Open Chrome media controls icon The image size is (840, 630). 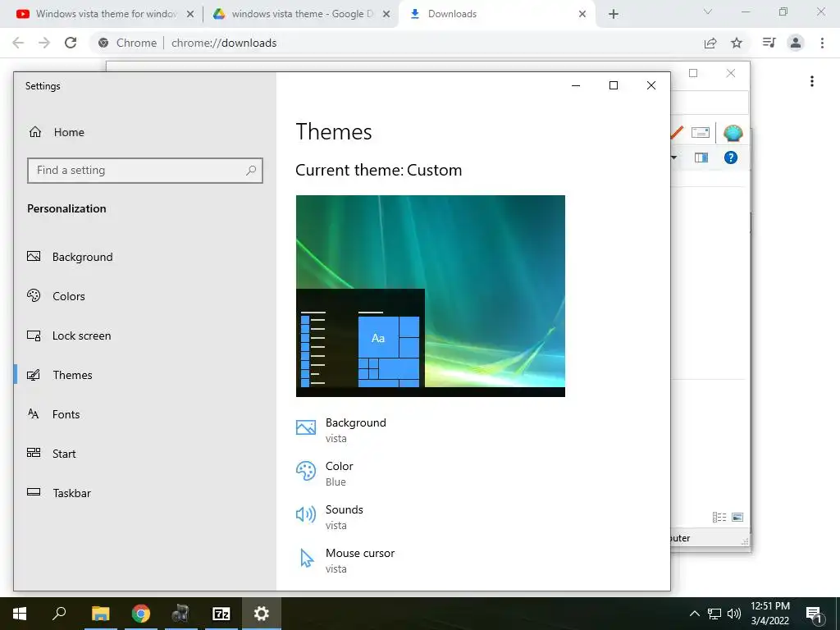coord(769,43)
